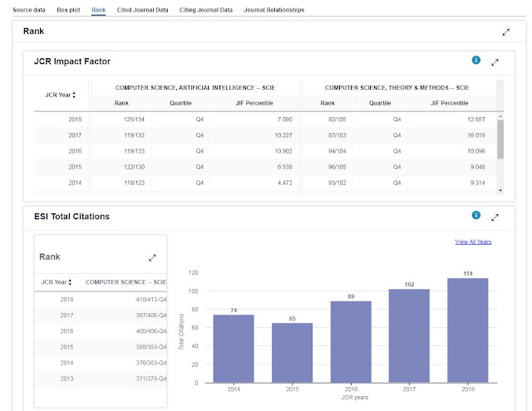Expand the small Rank table card
The image size is (532, 411).
tap(152, 258)
